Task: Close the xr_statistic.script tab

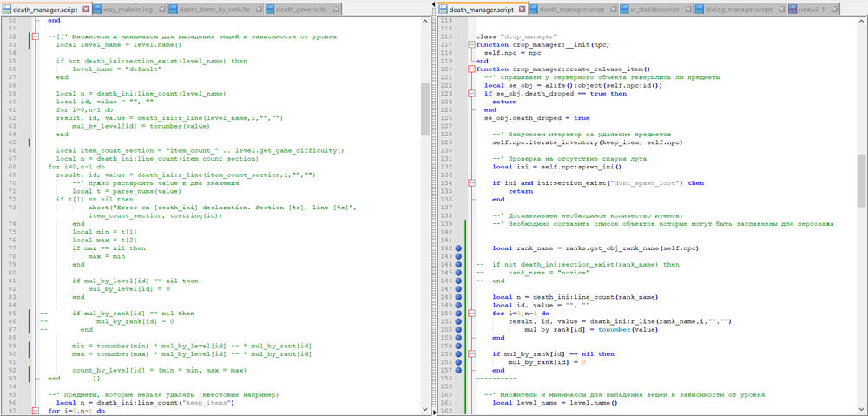Action: [x=688, y=10]
